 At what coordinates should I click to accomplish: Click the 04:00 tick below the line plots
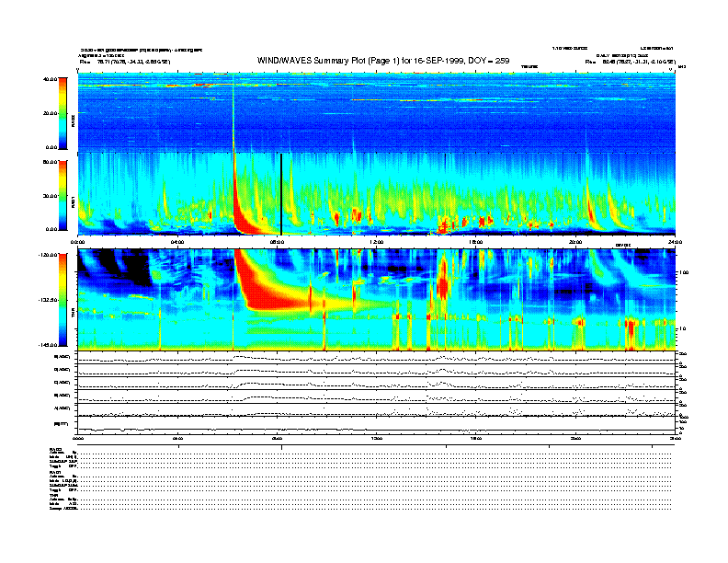tap(177, 438)
